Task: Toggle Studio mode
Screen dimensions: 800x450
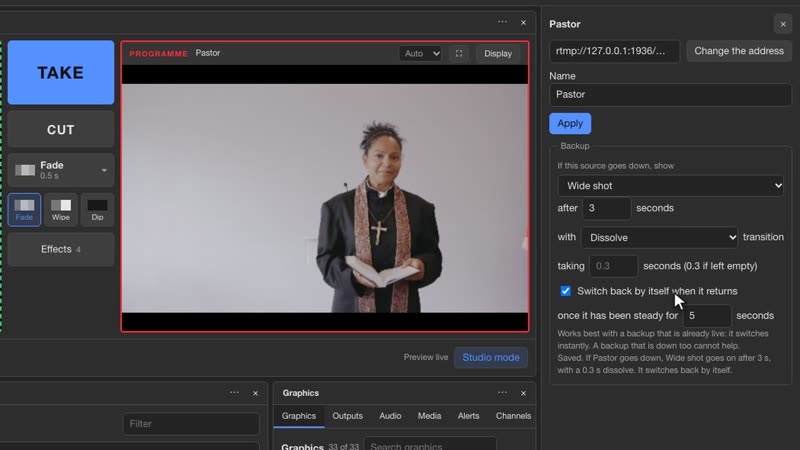Action: click(x=491, y=358)
